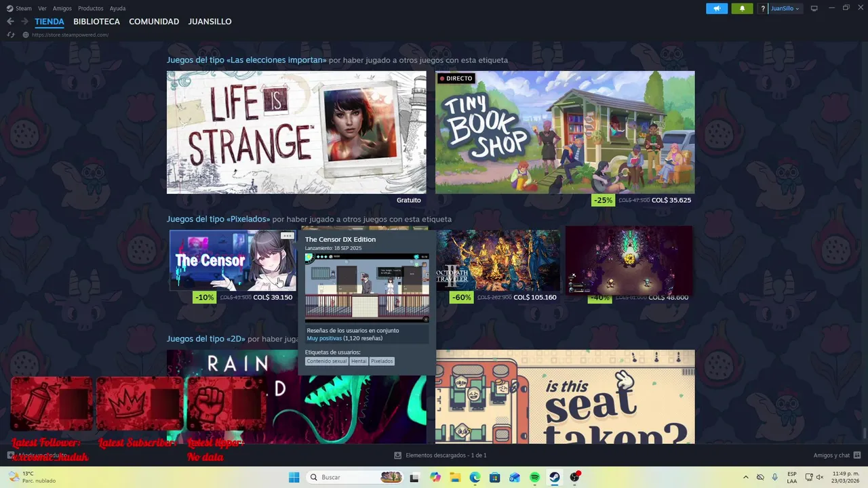The width and height of the screenshot is (868, 488).
Task: Open the Octopath Traveler II capsule
Action: click(498, 260)
